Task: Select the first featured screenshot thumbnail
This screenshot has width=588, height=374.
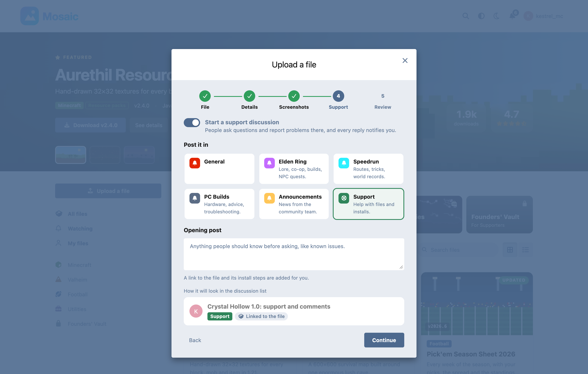Action: tap(71, 155)
